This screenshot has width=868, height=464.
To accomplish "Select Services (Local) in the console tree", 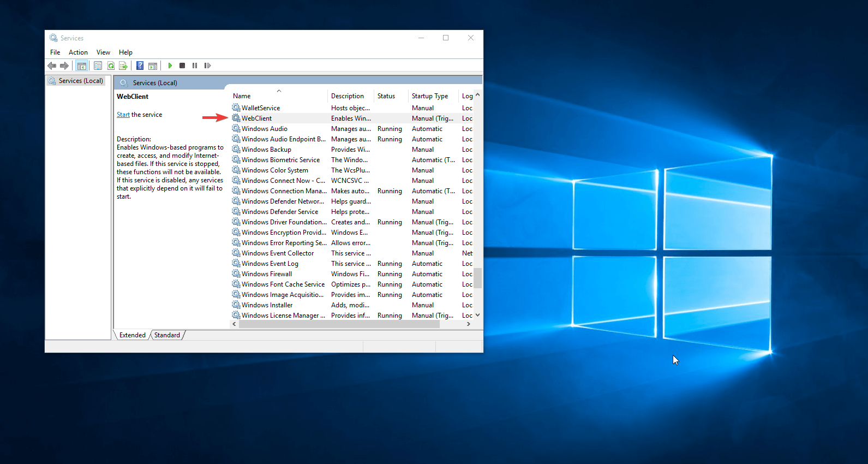I will (x=80, y=81).
